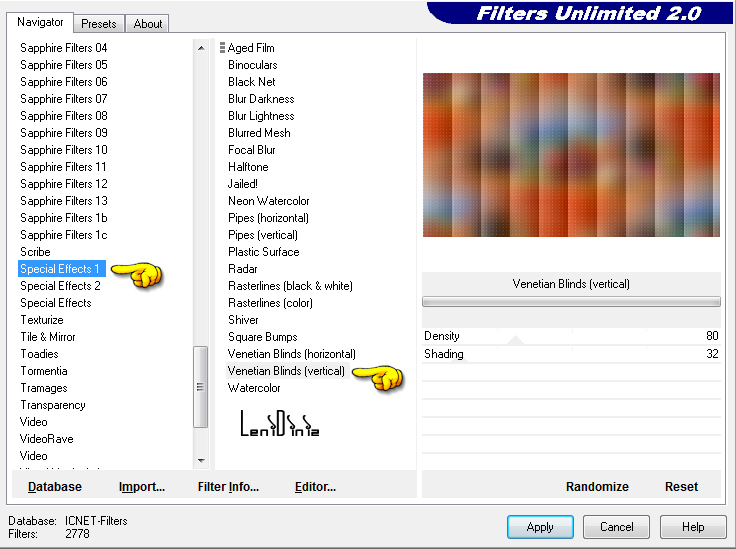Click the Shading slider row
Screen dimensions: 736x549
[x=570, y=354]
